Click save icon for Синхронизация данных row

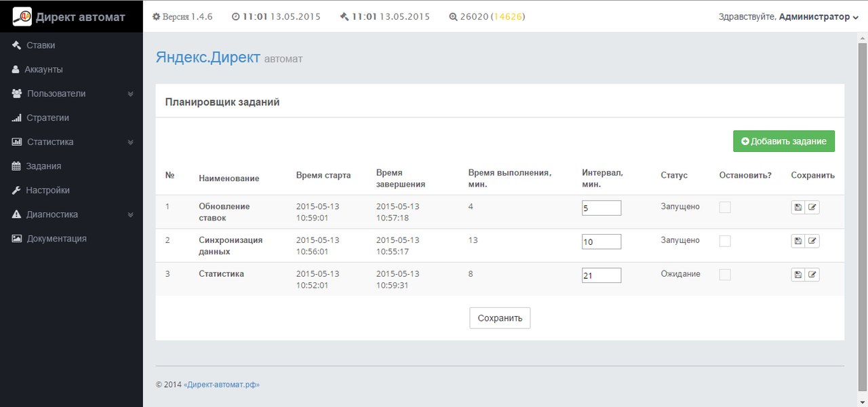pos(798,241)
